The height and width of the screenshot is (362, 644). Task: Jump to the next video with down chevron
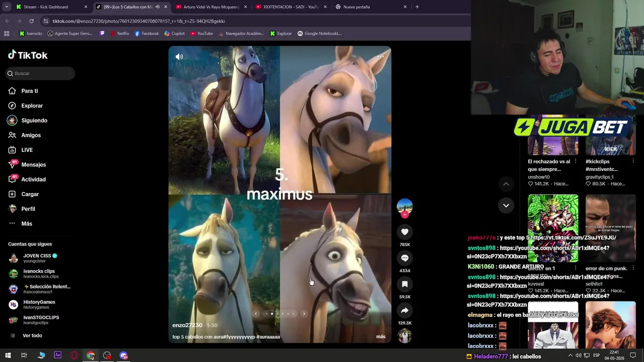[x=506, y=205]
